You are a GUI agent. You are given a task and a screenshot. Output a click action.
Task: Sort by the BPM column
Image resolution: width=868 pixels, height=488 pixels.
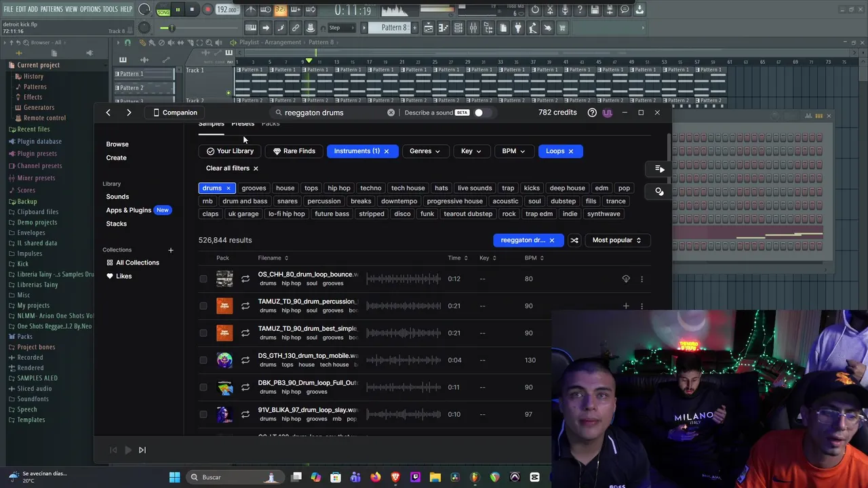click(534, 258)
